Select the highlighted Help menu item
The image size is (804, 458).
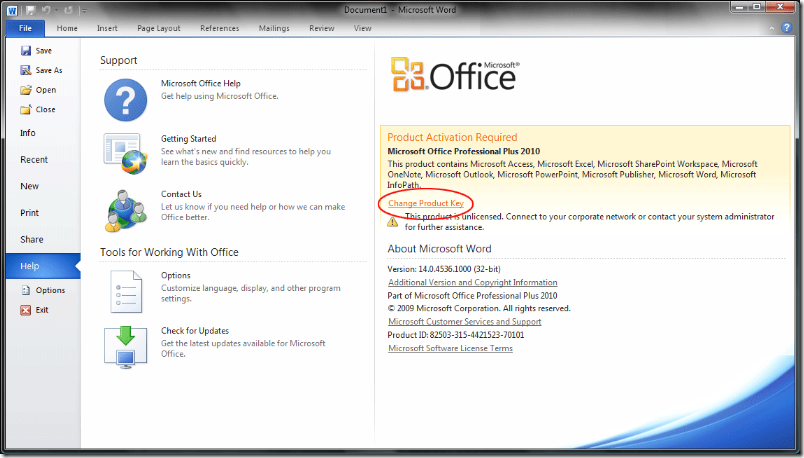pos(44,266)
